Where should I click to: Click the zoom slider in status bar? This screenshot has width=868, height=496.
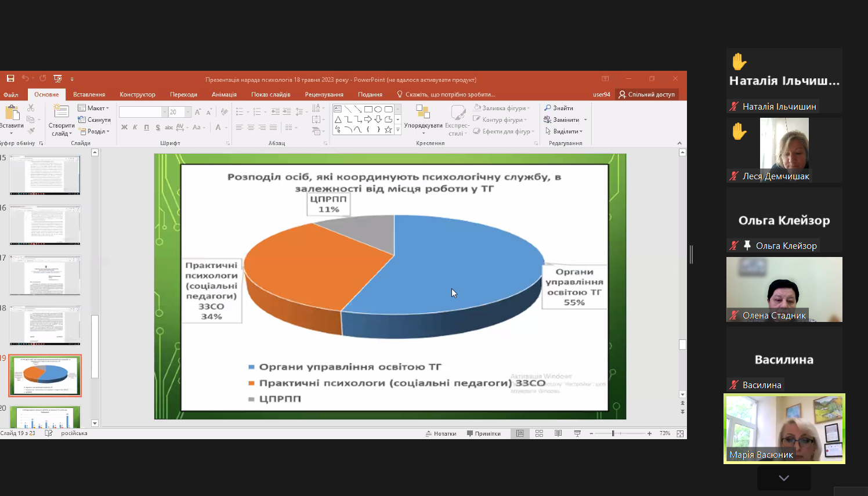pos(613,433)
